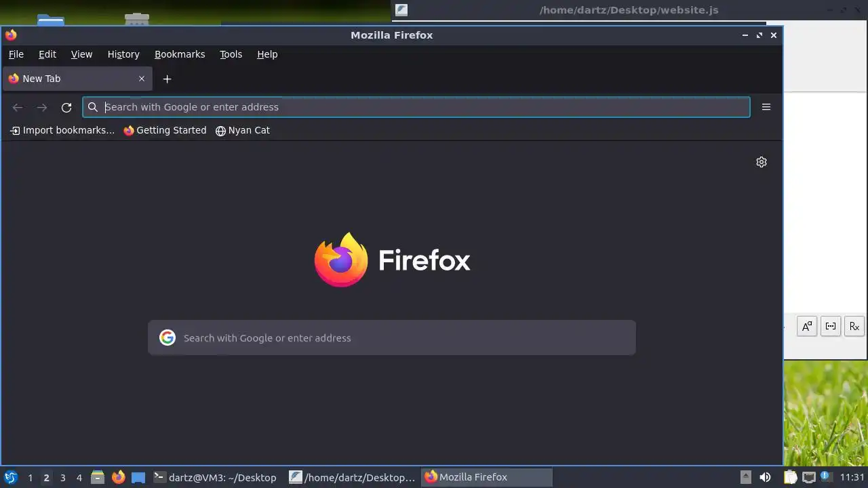Reload the current page
The width and height of the screenshot is (868, 488).
click(x=66, y=107)
